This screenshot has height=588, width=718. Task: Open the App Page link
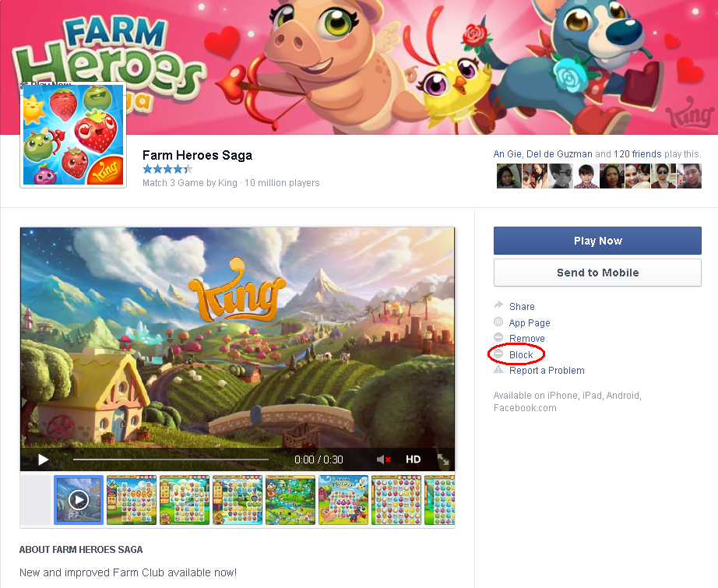[x=530, y=323]
